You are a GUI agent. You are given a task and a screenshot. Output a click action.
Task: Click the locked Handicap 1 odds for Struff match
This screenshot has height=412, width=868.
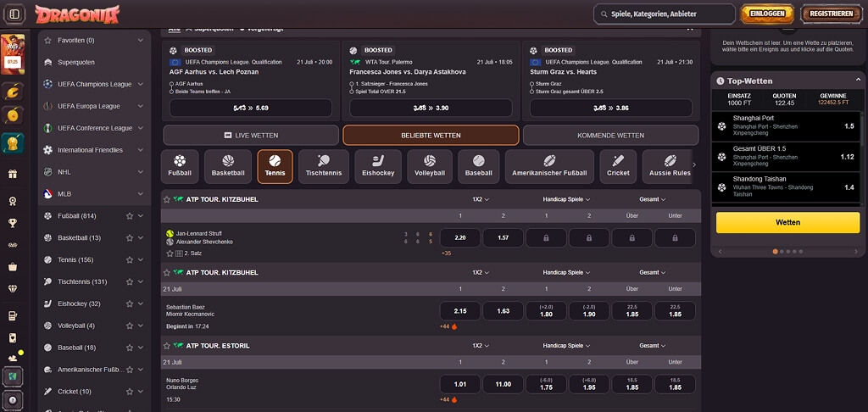(x=546, y=237)
